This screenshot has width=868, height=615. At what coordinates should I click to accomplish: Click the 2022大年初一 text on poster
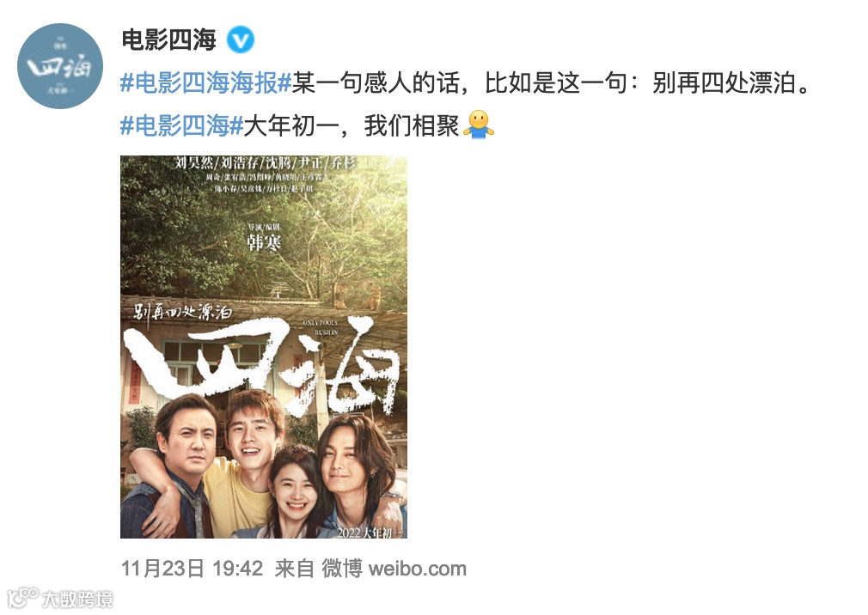tap(370, 533)
